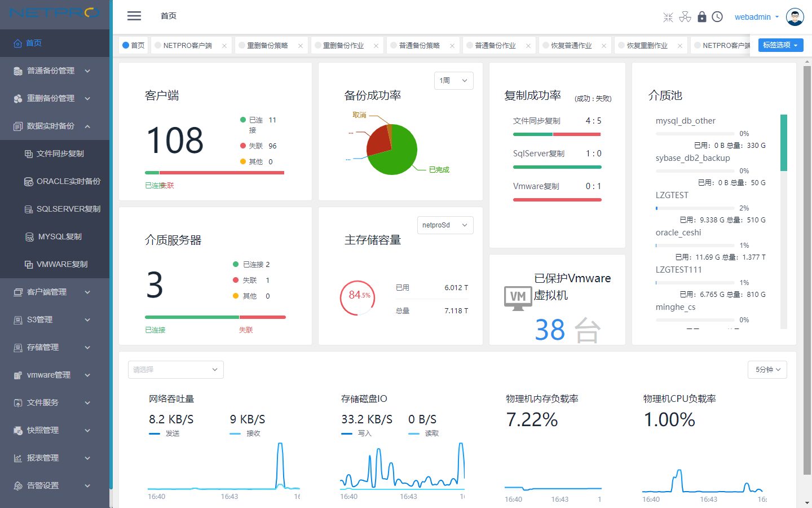Open the 请选择 server dropdown
This screenshot has width=812, height=508.
176,370
